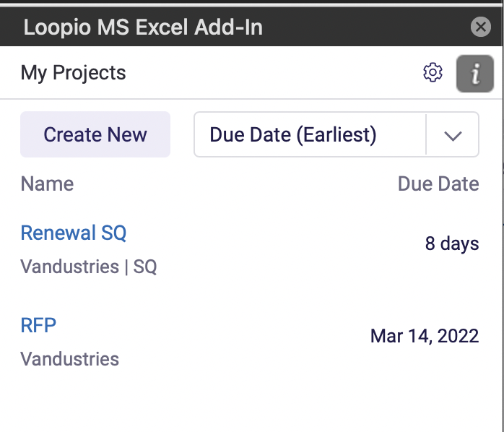Click the info icon button
Viewport: 504px width, 432px height.
point(474,74)
